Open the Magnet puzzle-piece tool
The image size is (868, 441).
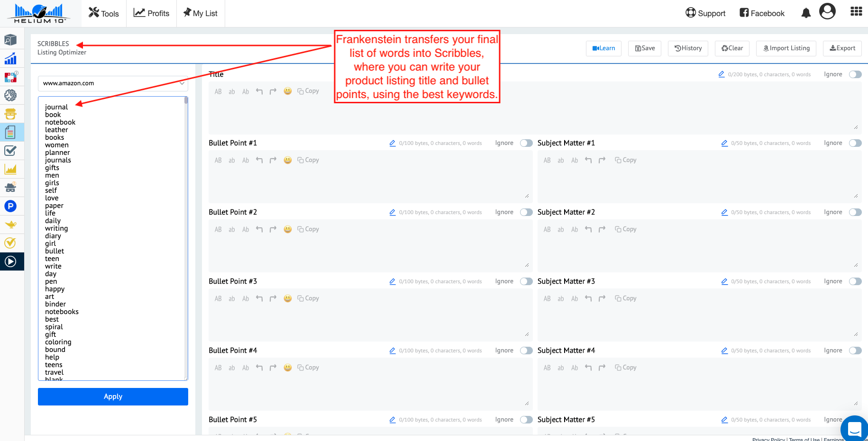coord(10,77)
